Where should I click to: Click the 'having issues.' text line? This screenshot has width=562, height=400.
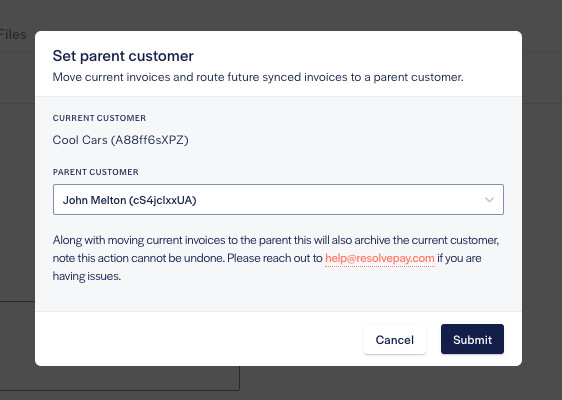87,276
